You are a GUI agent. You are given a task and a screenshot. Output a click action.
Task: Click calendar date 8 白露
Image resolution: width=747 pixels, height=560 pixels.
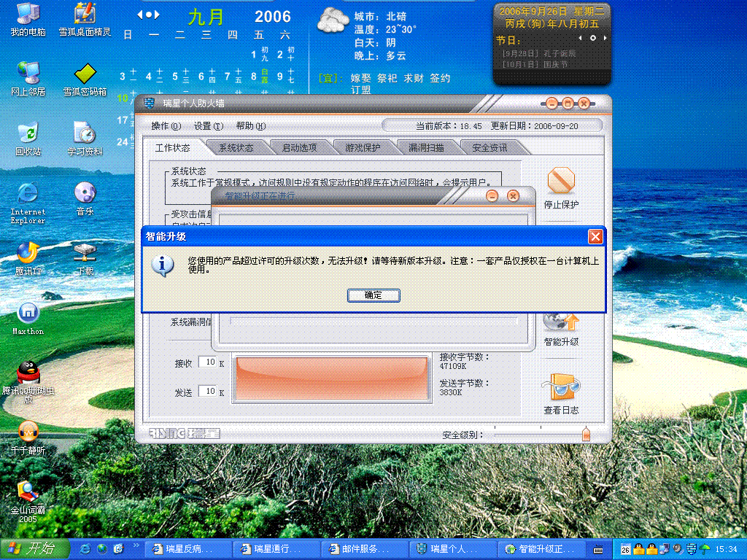[x=259, y=76]
